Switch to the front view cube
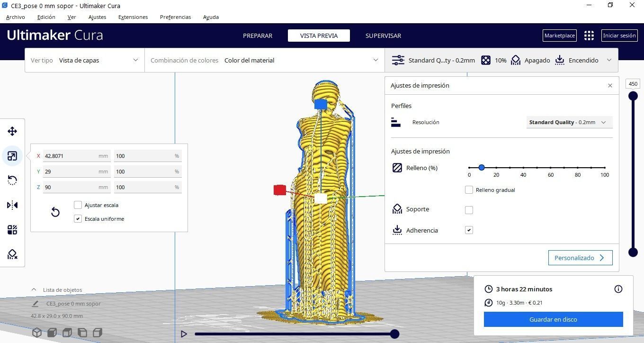Screen dimensions: 644x343 coord(52,333)
